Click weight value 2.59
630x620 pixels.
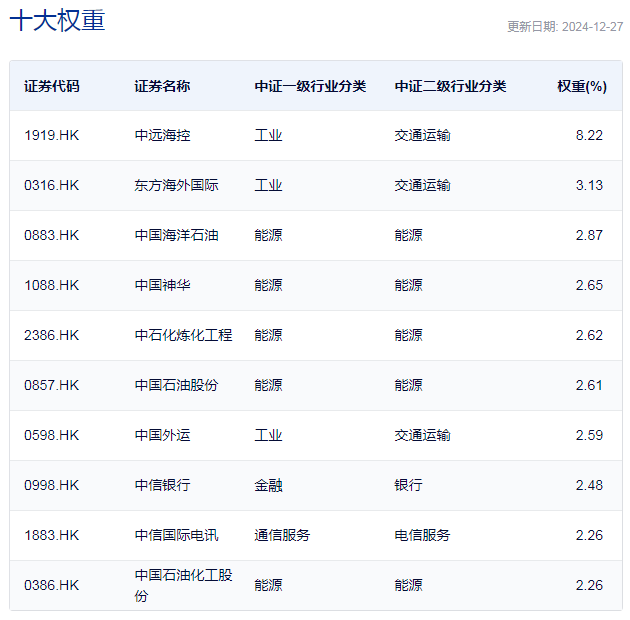pyautogui.click(x=589, y=435)
